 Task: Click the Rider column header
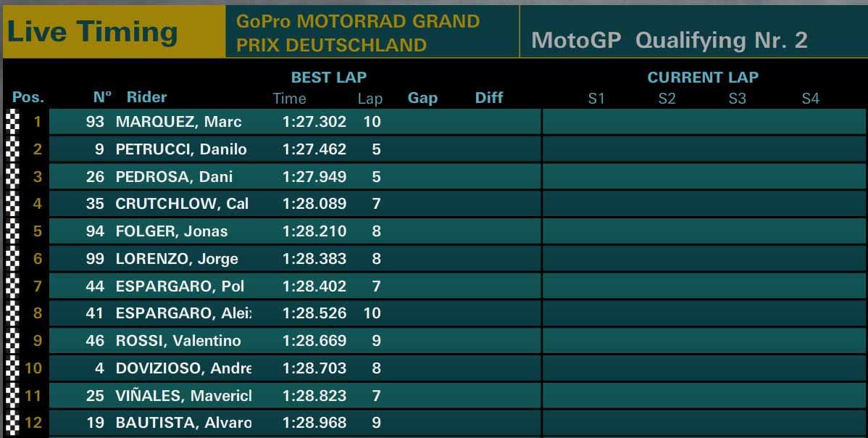[146, 97]
